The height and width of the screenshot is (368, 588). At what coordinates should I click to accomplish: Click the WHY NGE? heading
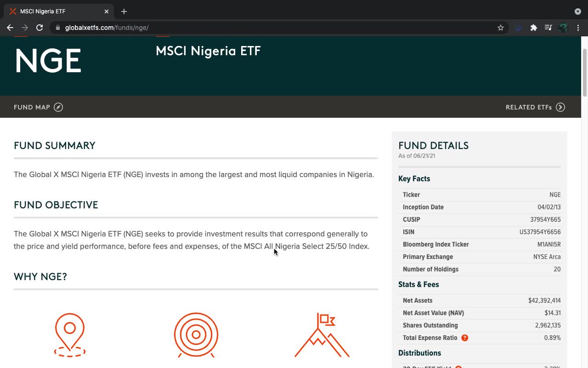click(x=40, y=276)
